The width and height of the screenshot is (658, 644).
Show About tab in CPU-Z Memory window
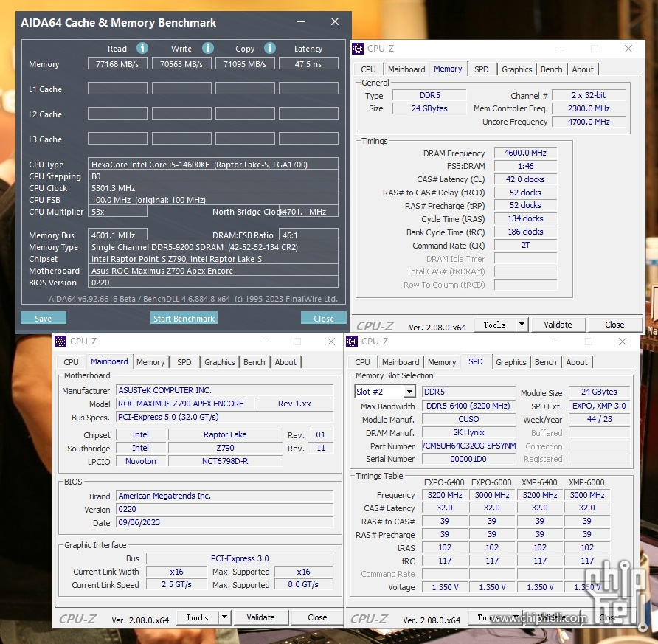click(583, 69)
